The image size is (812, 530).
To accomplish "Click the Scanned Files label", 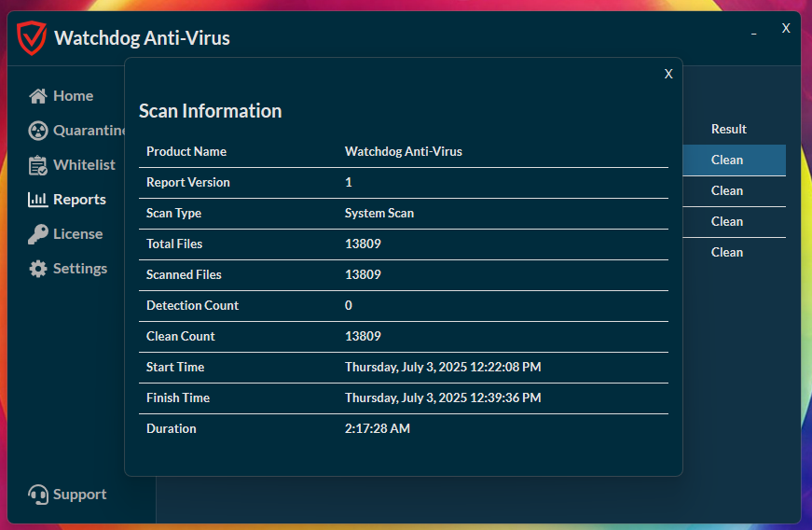I will pos(184,274).
